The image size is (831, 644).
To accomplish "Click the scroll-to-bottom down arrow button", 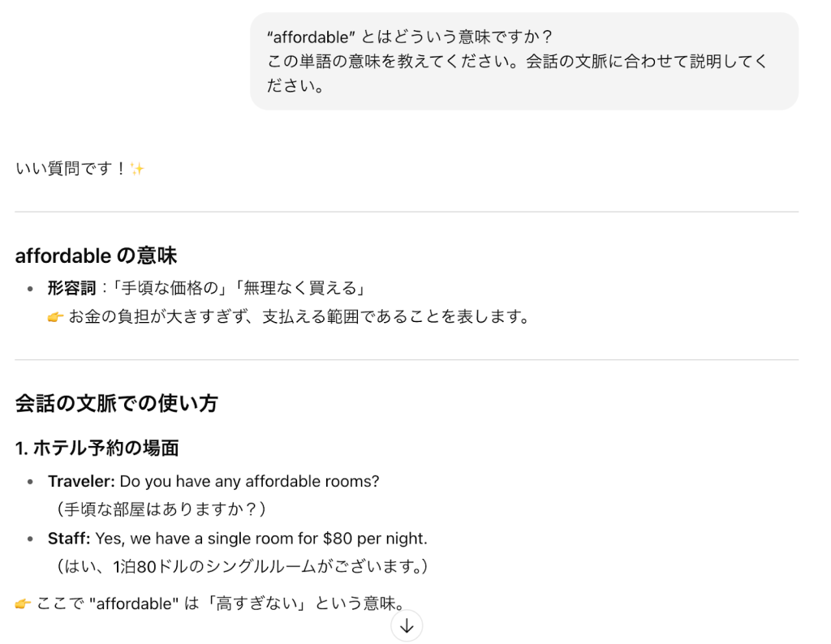I will pyautogui.click(x=407, y=626).
